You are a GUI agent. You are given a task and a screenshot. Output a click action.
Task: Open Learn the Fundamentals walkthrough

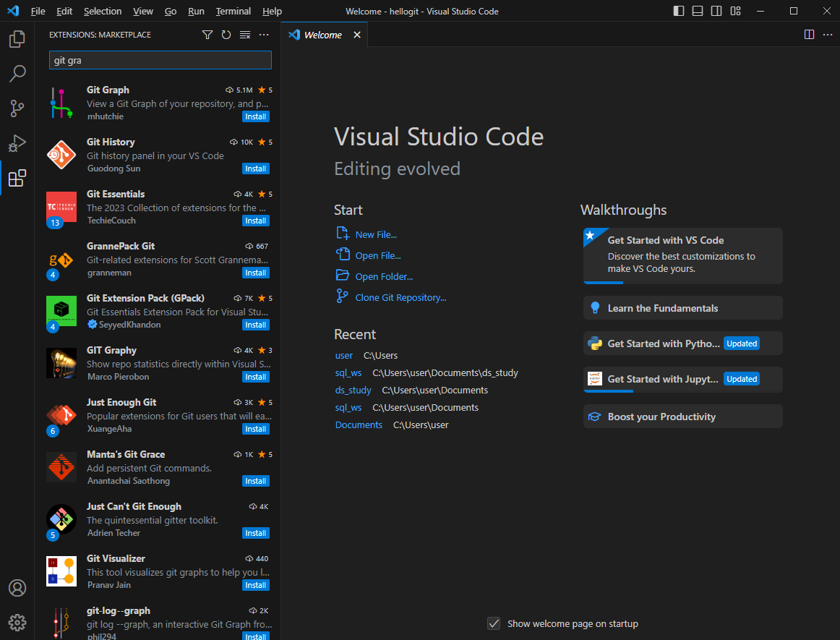(683, 308)
